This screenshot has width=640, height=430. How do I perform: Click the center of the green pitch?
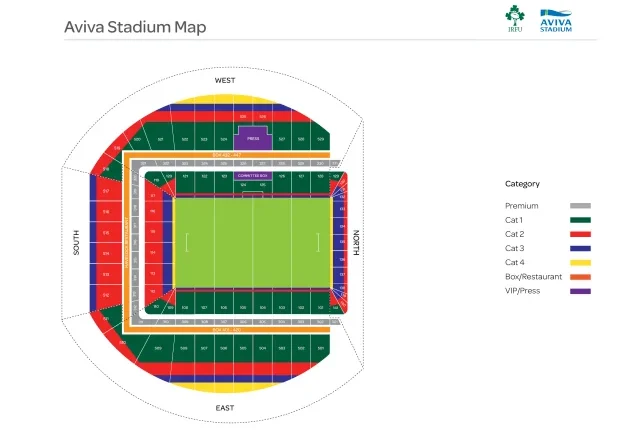(252, 242)
